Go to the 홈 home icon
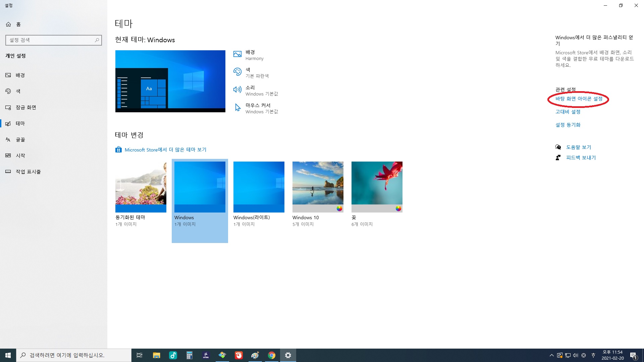This screenshot has width=644, height=362. coord(8,24)
